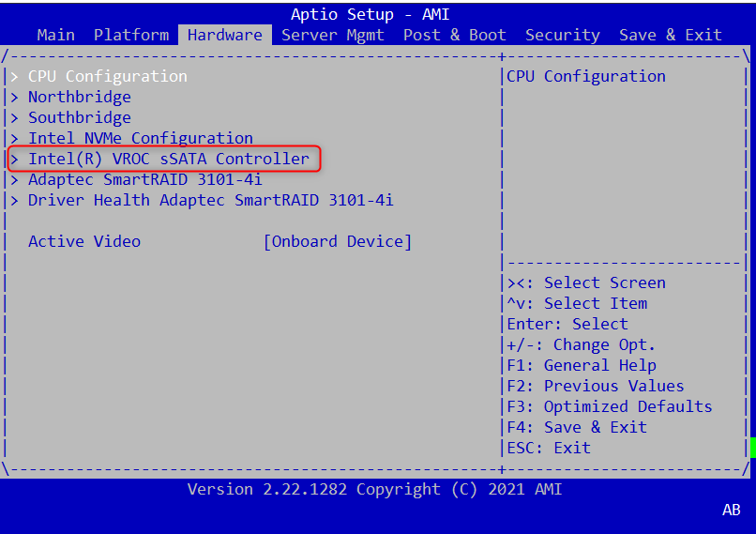Viewport: 756px width, 534px height.
Task: Enter Intel NVMe Configuration
Action: coord(141,138)
